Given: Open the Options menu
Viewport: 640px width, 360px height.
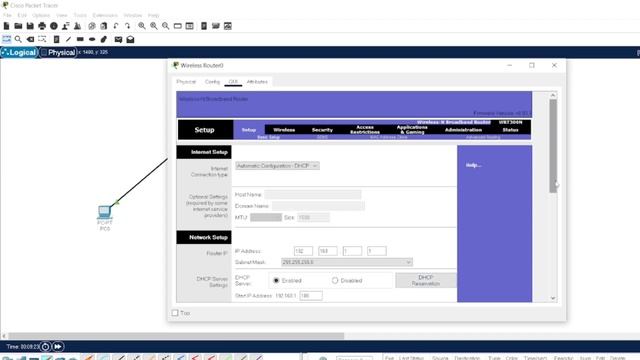Looking at the screenshot, I should [x=41, y=15].
